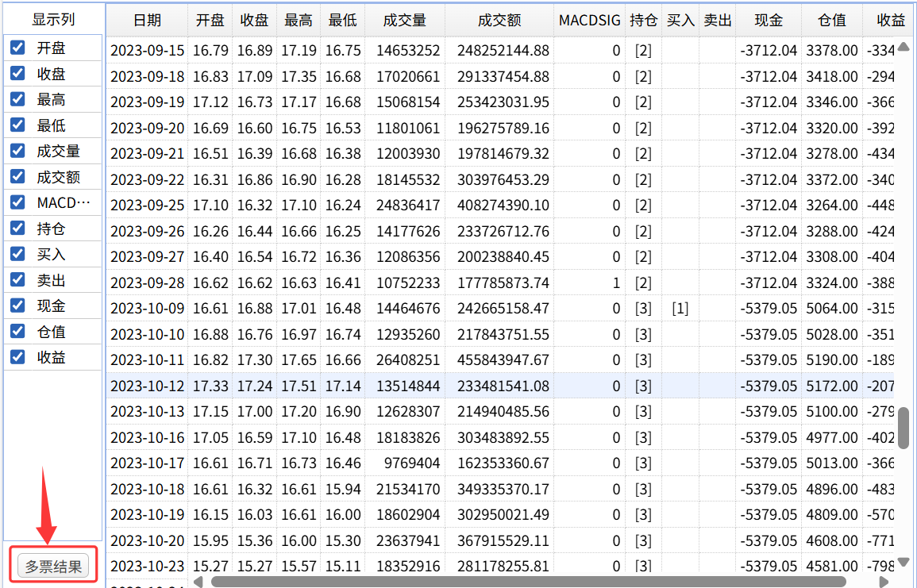Toggle the MACD… column checkbox
This screenshot has height=588, width=917.
point(17,202)
